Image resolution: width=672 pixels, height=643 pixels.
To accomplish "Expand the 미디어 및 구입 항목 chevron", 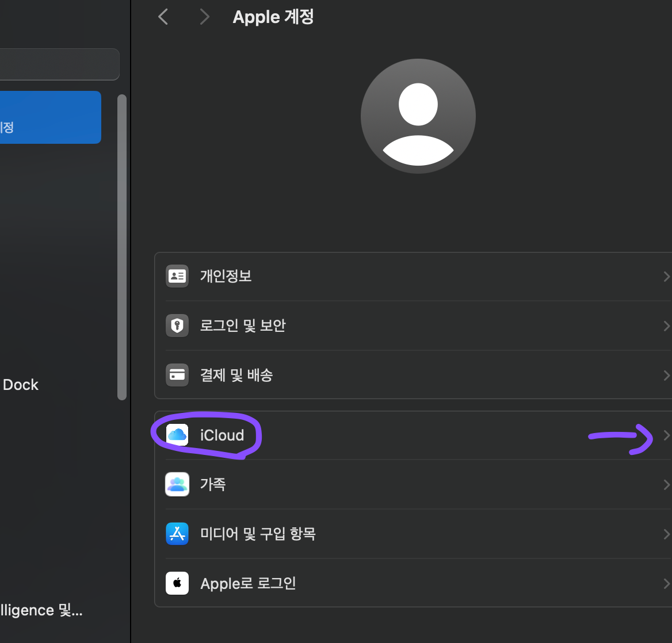I will click(x=666, y=534).
